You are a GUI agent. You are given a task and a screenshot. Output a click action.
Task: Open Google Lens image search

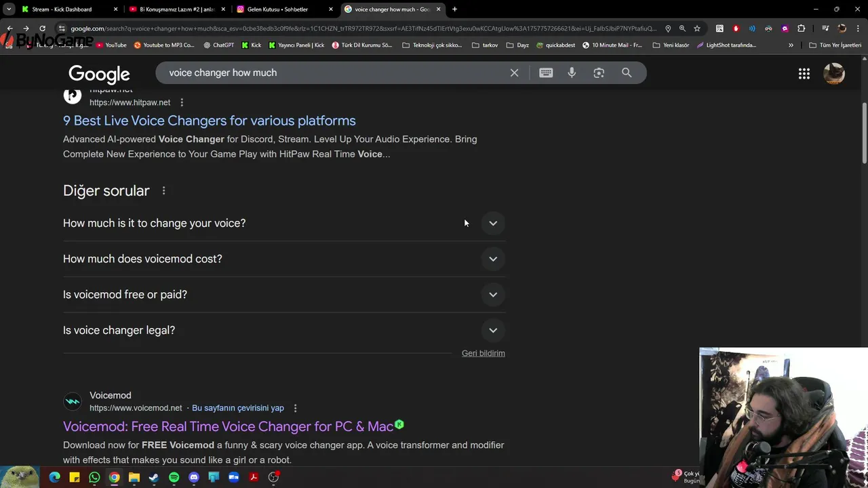coord(599,73)
